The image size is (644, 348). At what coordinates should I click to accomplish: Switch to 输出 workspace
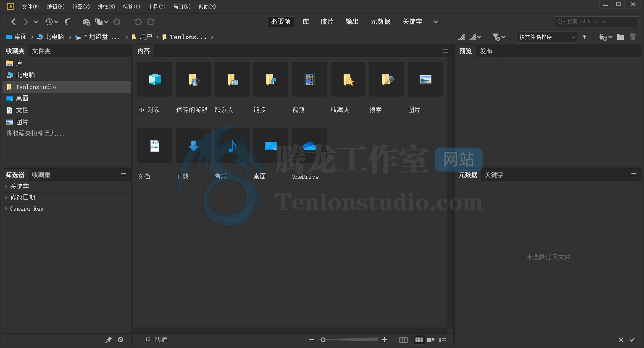352,22
